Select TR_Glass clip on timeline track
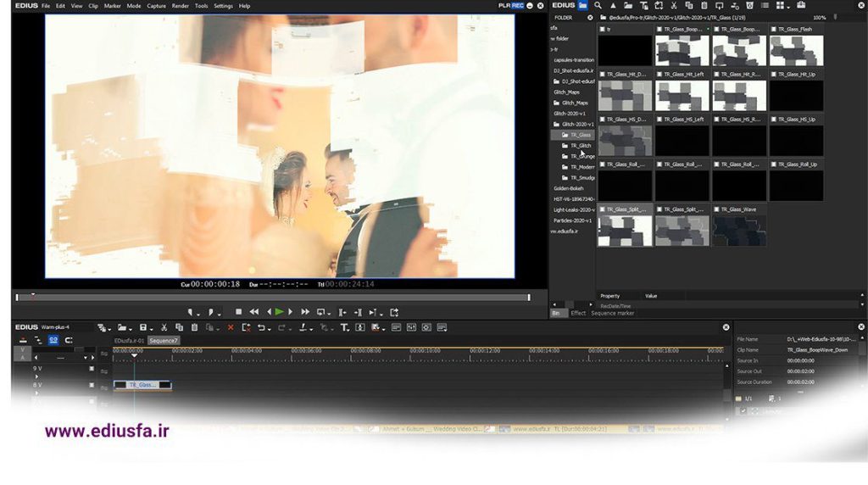Viewport: 868px width, 485px height. [142, 385]
